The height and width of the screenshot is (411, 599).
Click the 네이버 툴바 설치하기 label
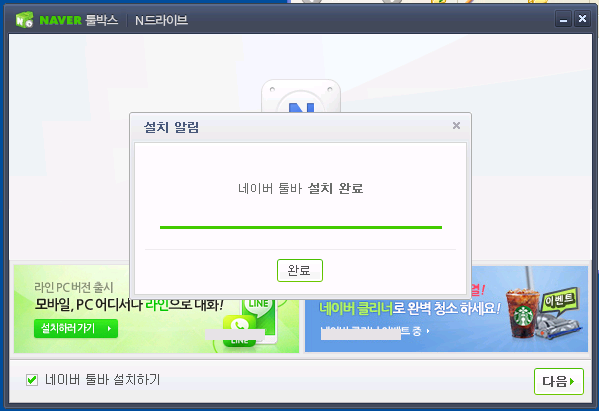pos(103,380)
